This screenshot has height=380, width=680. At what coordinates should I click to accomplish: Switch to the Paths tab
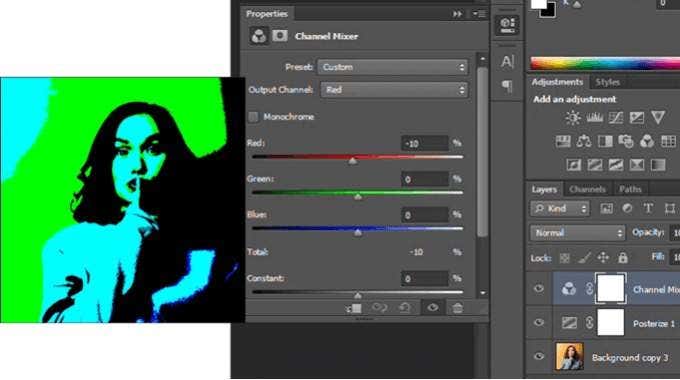click(x=630, y=189)
